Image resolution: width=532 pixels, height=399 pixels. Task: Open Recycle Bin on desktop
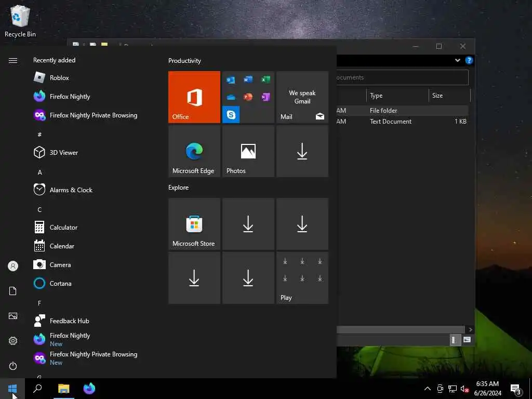click(20, 21)
